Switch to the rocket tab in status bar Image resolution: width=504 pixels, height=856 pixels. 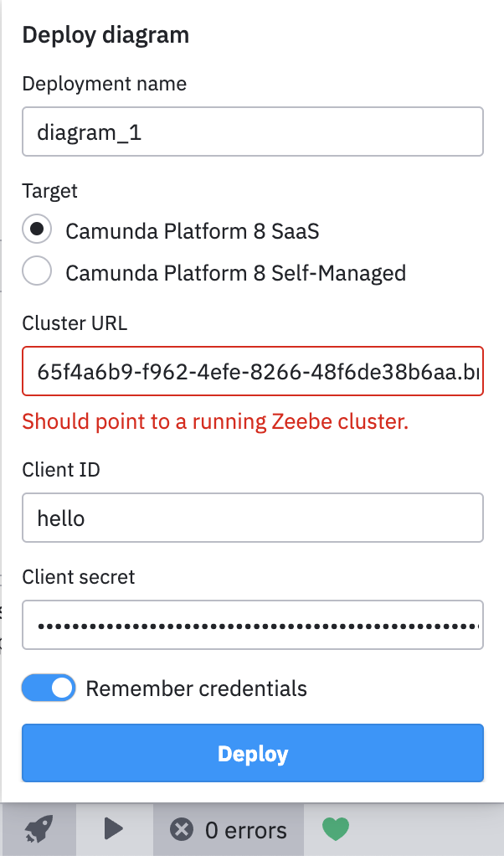coord(39,828)
